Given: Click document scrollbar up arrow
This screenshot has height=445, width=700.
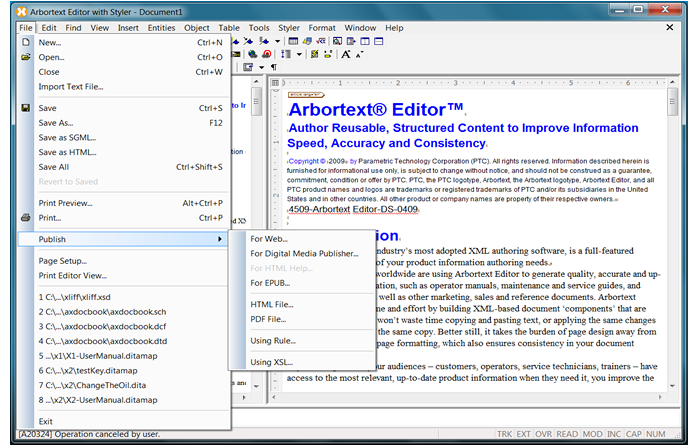Looking at the screenshot, I should tap(672, 83).
